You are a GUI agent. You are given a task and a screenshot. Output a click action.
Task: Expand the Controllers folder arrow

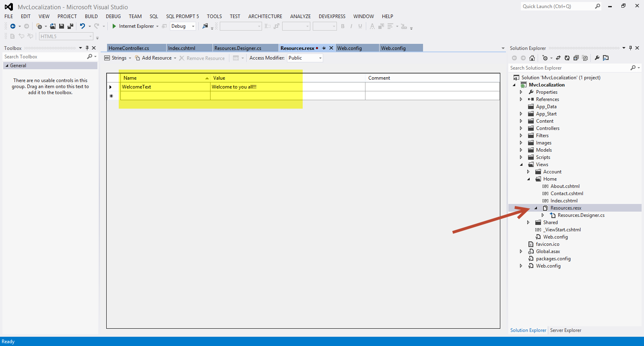(521, 128)
